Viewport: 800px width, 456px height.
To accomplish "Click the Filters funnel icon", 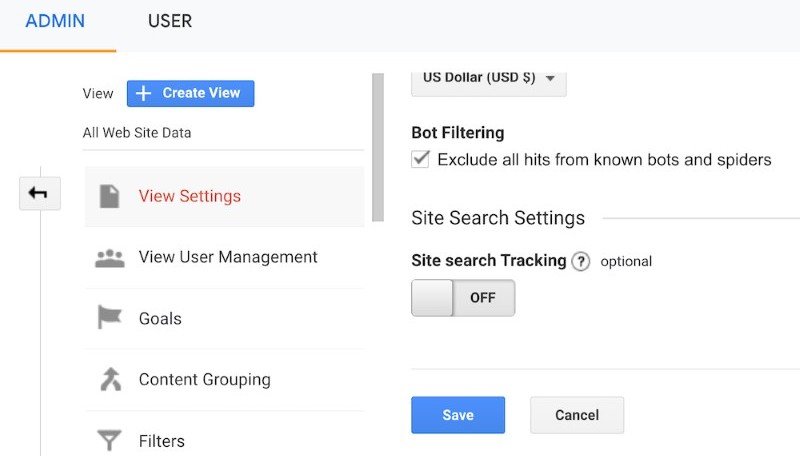I will pos(109,441).
